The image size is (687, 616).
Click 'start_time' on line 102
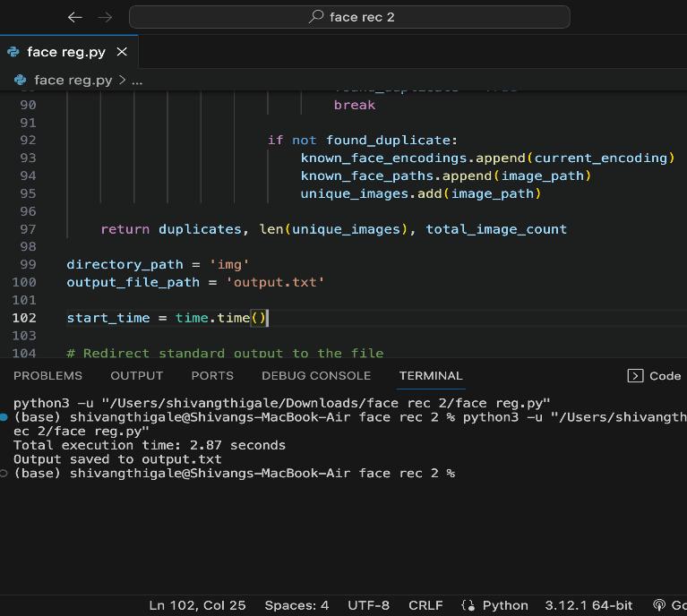point(108,318)
